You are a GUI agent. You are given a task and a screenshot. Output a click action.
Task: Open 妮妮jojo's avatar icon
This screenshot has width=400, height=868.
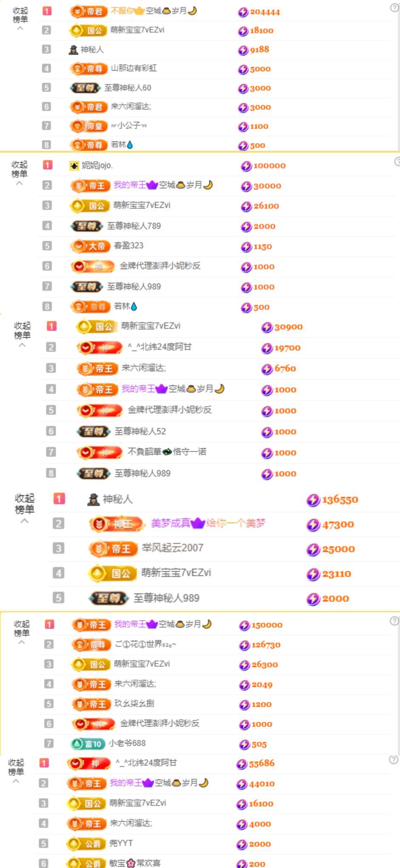pos(74,166)
